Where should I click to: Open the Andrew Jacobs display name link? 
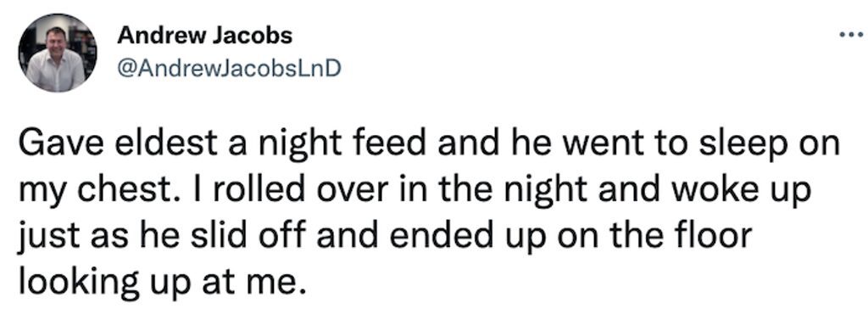(x=205, y=36)
